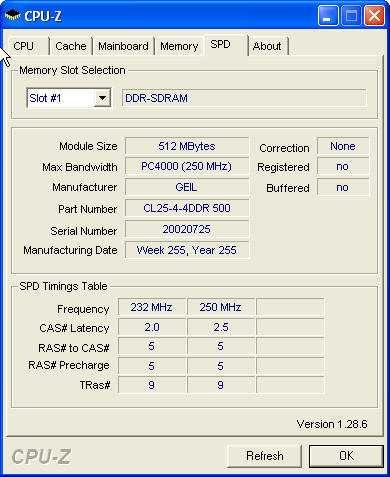
Task: Click the Version 1.28.6 text
Action: tap(332, 424)
